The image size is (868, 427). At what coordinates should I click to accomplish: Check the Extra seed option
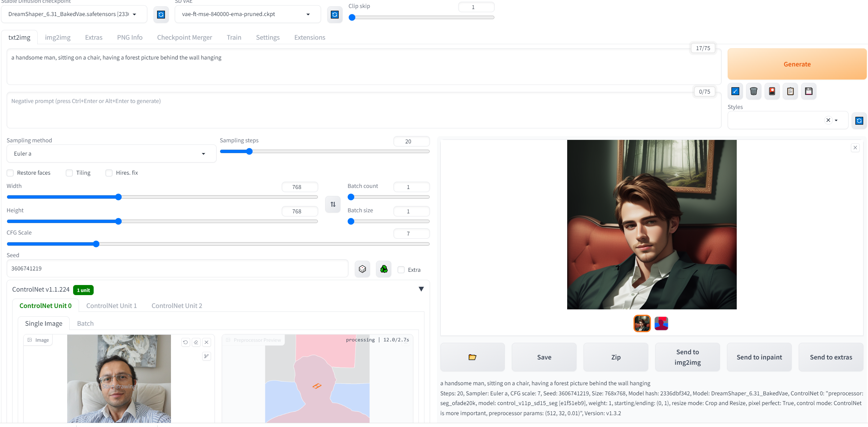(401, 269)
